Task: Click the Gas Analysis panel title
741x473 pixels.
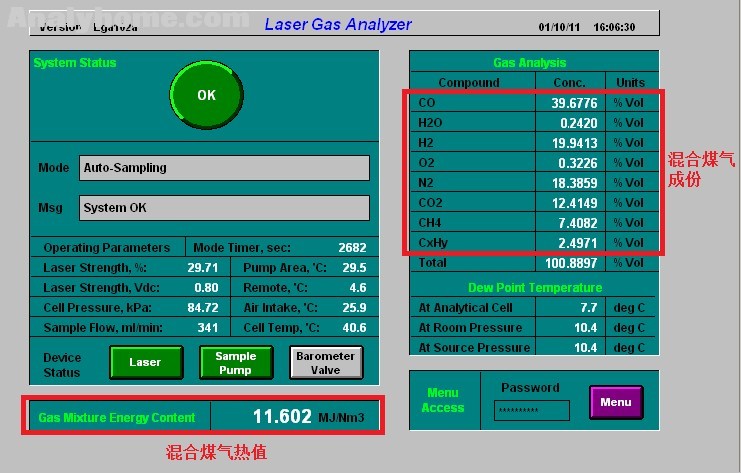Action: (x=529, y=63)
